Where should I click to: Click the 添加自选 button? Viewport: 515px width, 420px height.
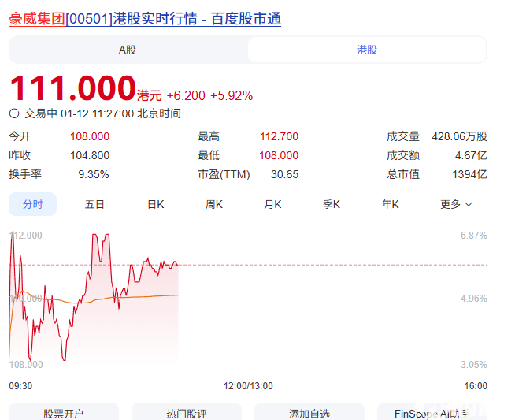[309, 413]
